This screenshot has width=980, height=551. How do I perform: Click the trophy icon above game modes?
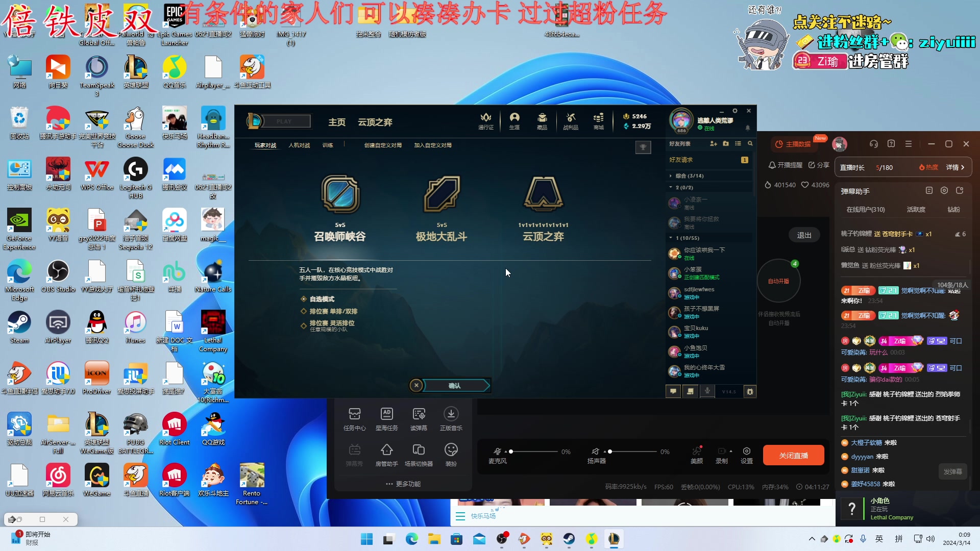643,147
